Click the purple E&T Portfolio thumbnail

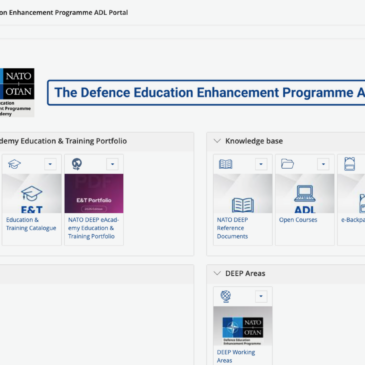[x=94, y=193]
